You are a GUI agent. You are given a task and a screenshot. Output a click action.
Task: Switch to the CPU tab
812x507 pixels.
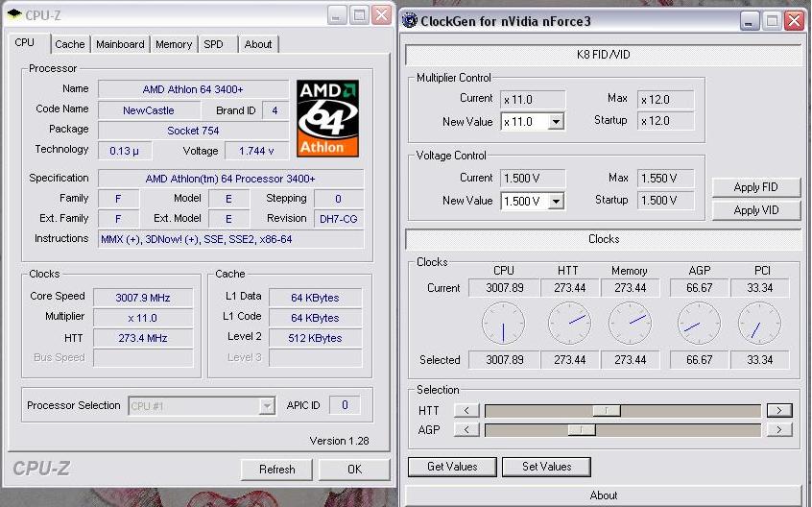25,43
